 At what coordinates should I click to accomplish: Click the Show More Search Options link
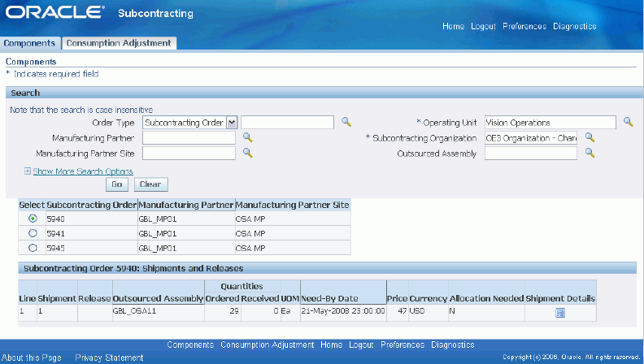tap(83, 171)
